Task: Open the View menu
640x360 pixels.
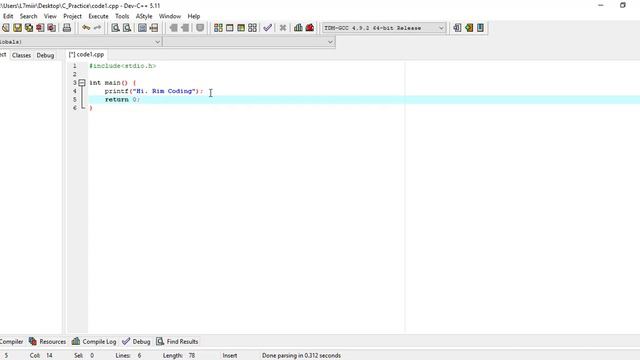Action: (x=50, y=16)
